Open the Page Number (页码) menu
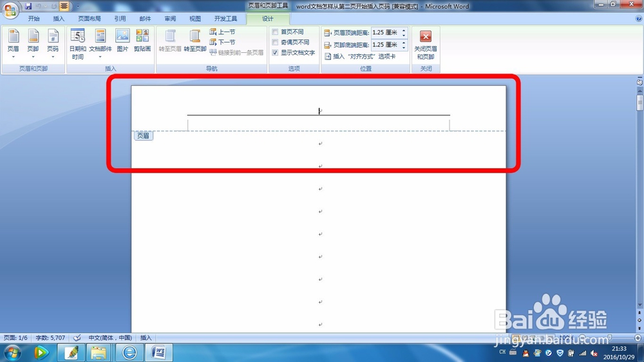The height and width of the screenshot is (362, 644). [x=53, y=43]
